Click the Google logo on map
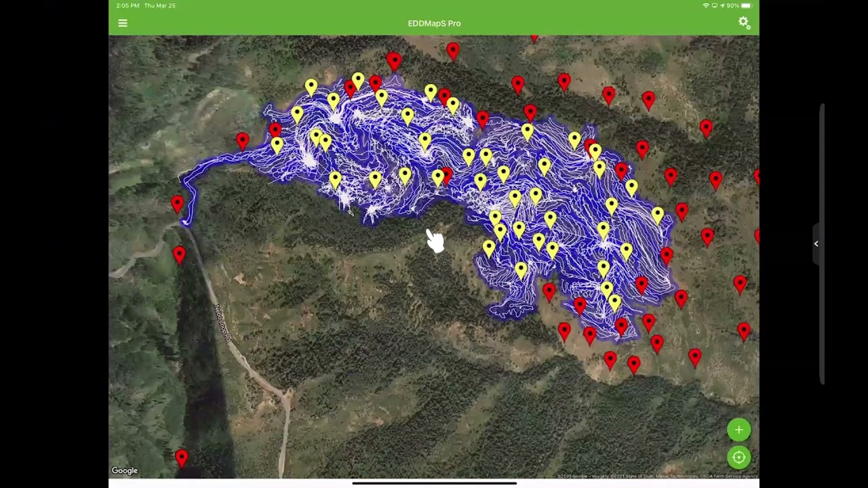The image size is (868, 488). [x=125, y=470]
